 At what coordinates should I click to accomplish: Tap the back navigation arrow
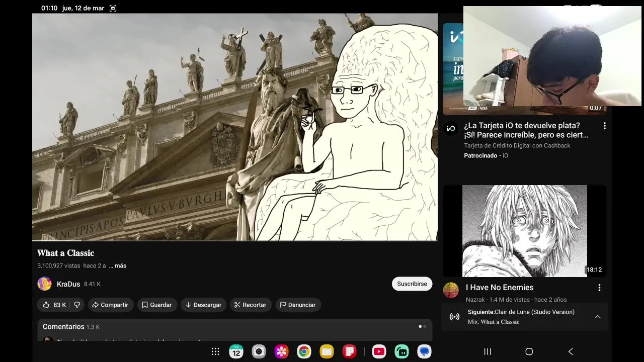(x=571, y=351)
